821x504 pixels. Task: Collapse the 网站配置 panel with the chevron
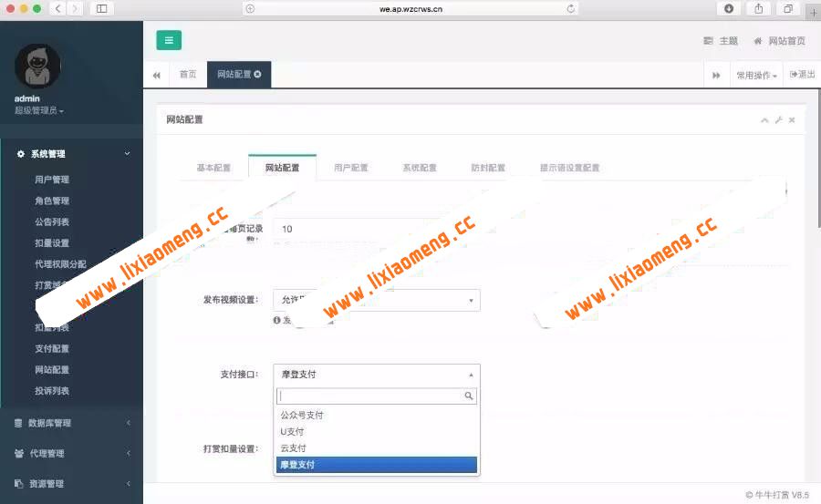coord(764,120)
